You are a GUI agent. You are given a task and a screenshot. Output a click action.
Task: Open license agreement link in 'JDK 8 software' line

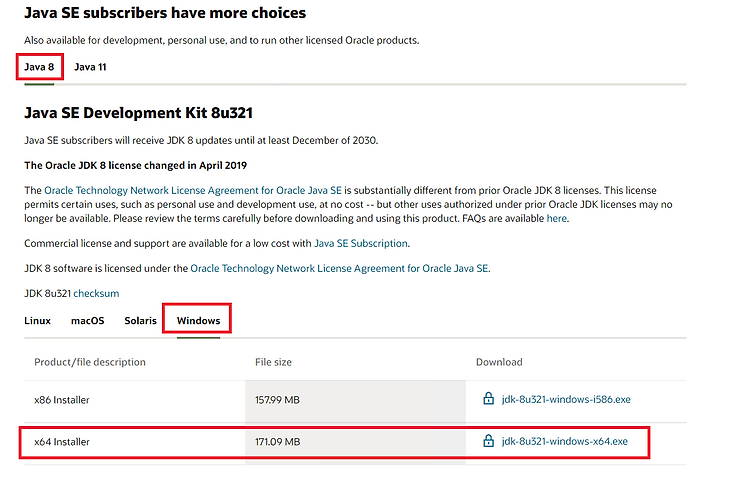point(339,268)
